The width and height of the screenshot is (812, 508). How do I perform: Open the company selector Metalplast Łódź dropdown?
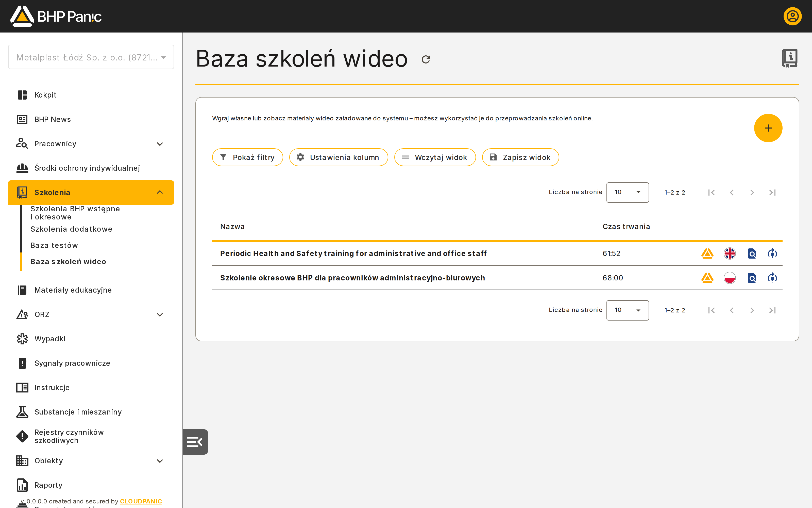pos(91,57)
